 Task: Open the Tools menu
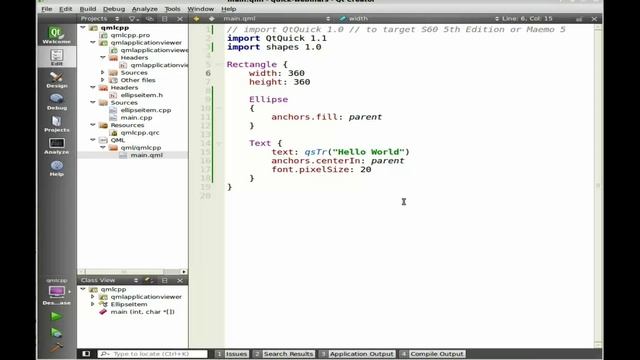(172, 9)
